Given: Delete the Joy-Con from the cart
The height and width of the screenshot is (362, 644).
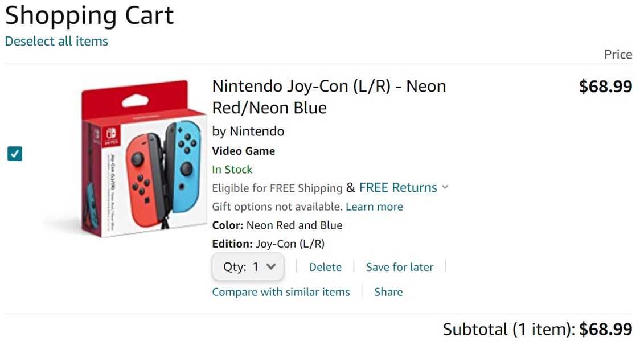Looking at the screenshot, I should tap(325, 267).
